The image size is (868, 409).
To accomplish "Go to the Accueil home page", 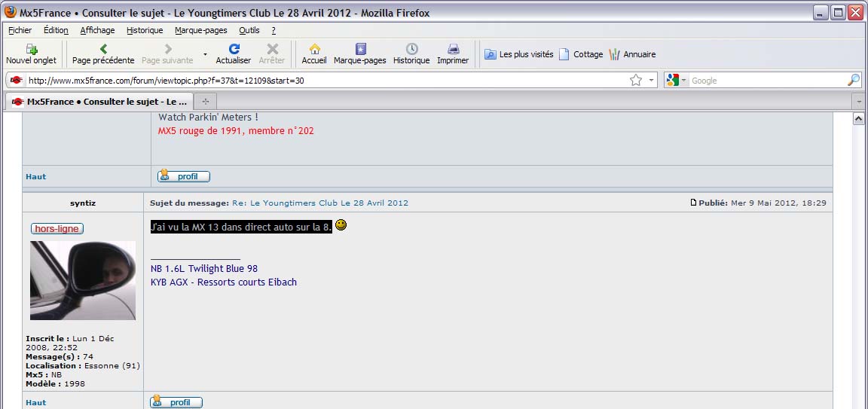I will pos(314,54).
